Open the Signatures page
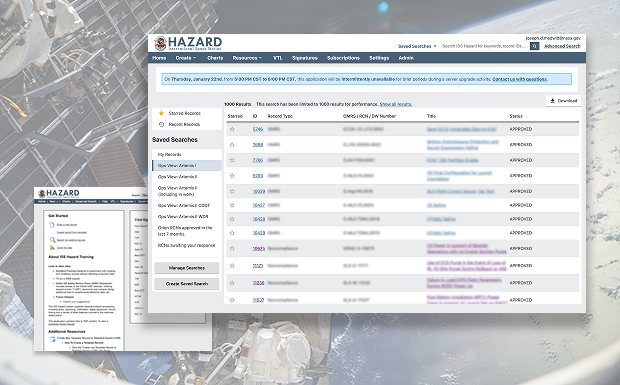Image resolution: width=620 pixels, height=385 pixels. pyautogui.click(x=304, y=58)
